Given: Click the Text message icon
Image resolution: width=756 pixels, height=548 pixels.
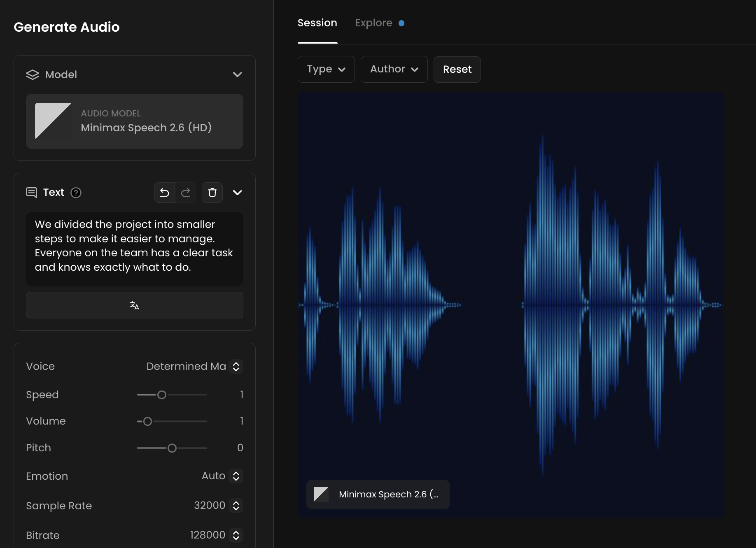Looking at the screenshot, I should 32,193.
